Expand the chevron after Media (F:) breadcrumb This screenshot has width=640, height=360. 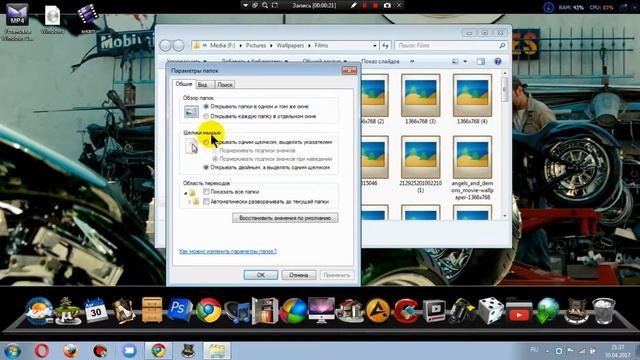pyautogui.click(x=240, y=46)
